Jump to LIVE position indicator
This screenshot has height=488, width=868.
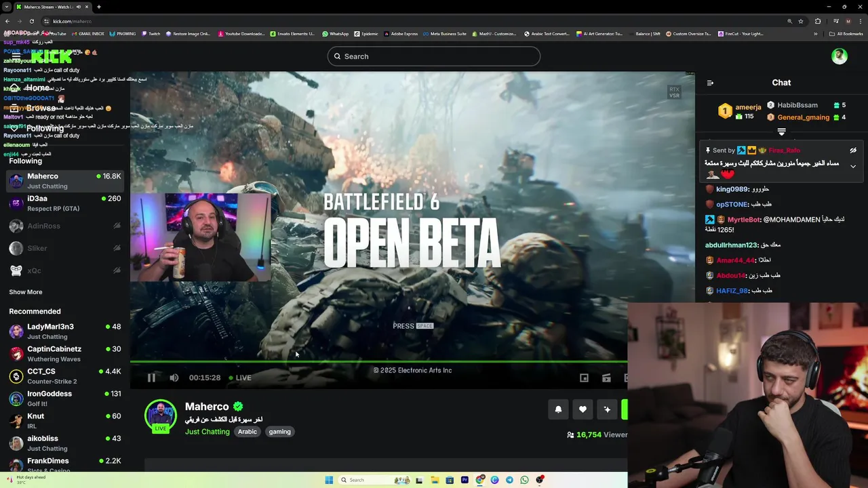240,378
